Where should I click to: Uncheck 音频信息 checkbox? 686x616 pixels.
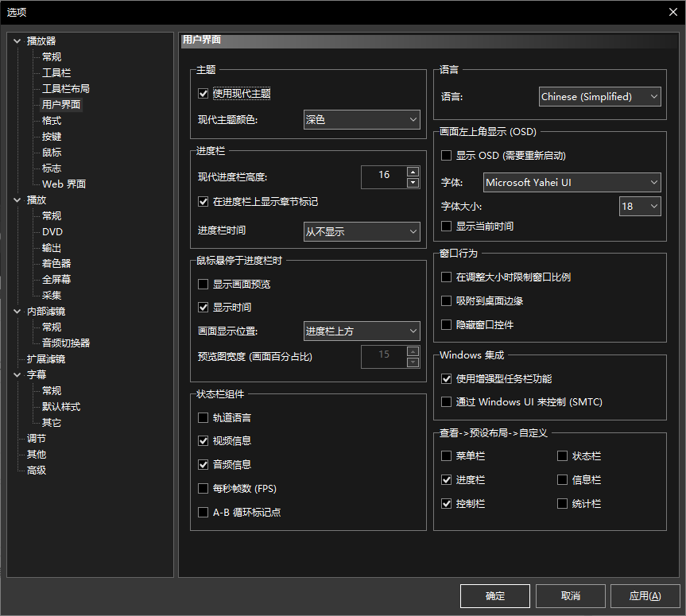pyautogui.click(x=203, y=465)
